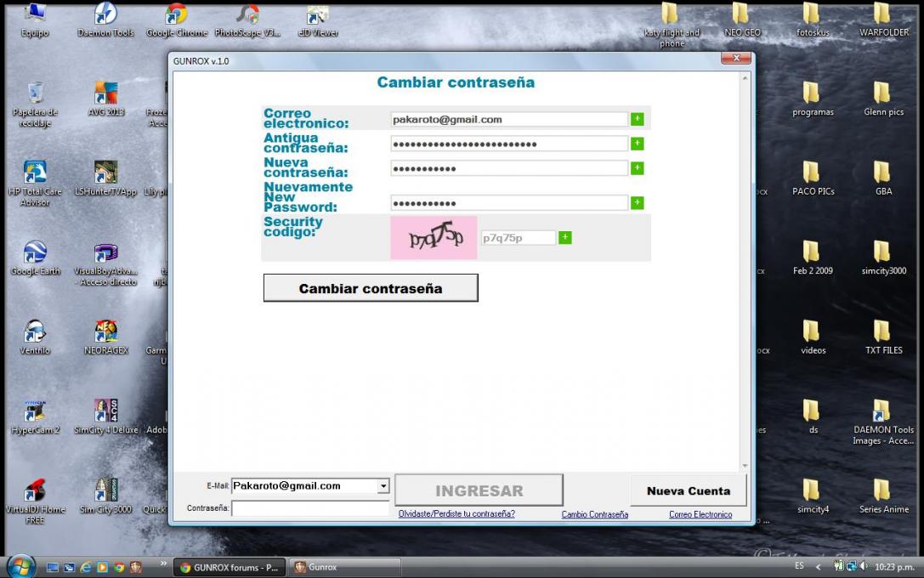This screenshot has width=924, height=578.
Task: Click the captcha image p7q75p
Action: click(x=434, y=238)
